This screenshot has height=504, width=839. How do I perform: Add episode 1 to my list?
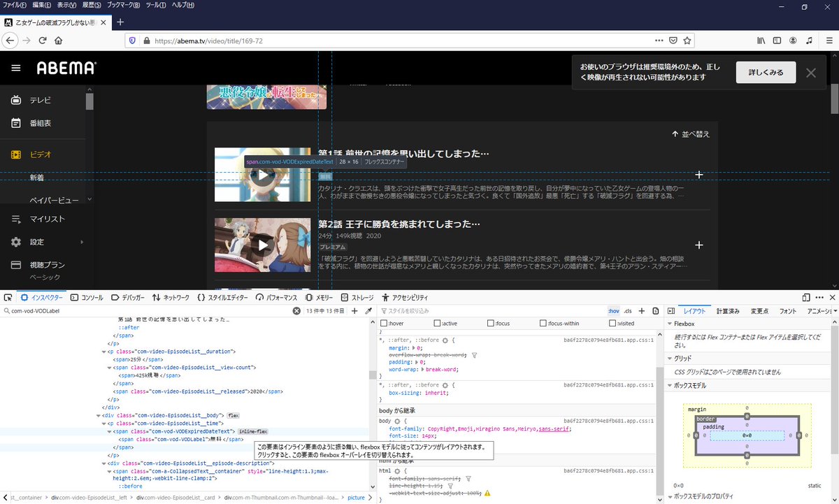tap(698, 175)
